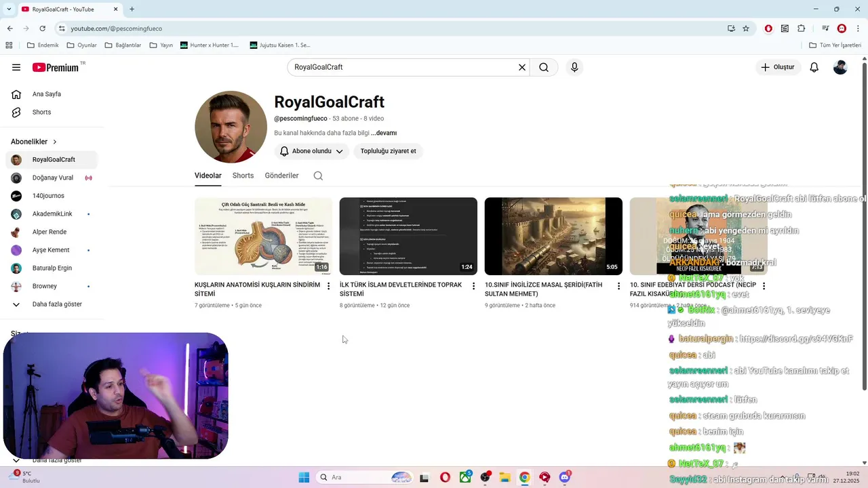Open the Oyunlar bookmarks folder
Screen dimensions: 868x488
point(81,45)
